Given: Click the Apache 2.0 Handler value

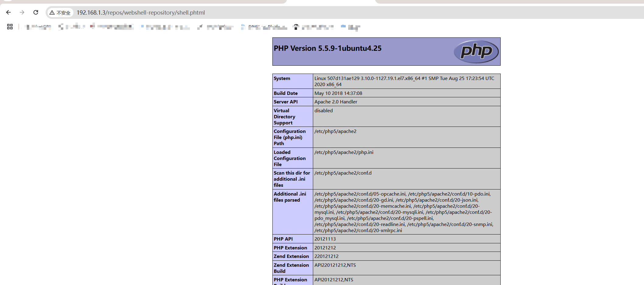Looking at the screenshot, I should 336,102.
